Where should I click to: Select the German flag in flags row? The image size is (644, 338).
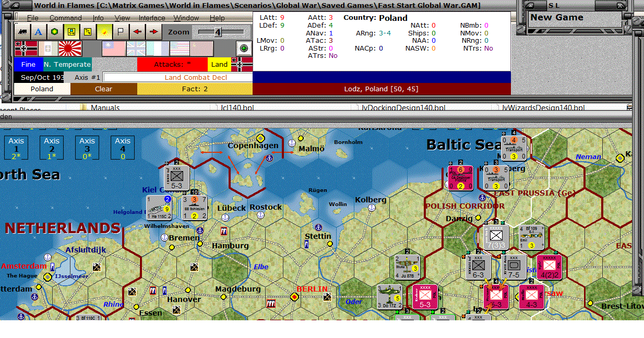pos(25,49)
